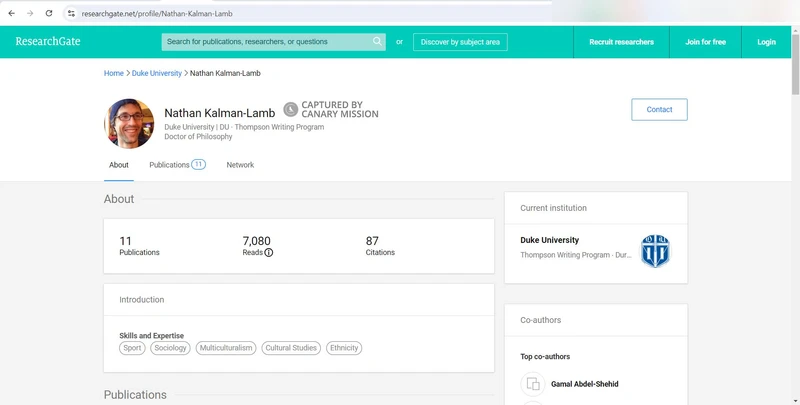This screenshot has width=800, height=405.
Task: Reload the page with refresh icon
Action: 49,13
